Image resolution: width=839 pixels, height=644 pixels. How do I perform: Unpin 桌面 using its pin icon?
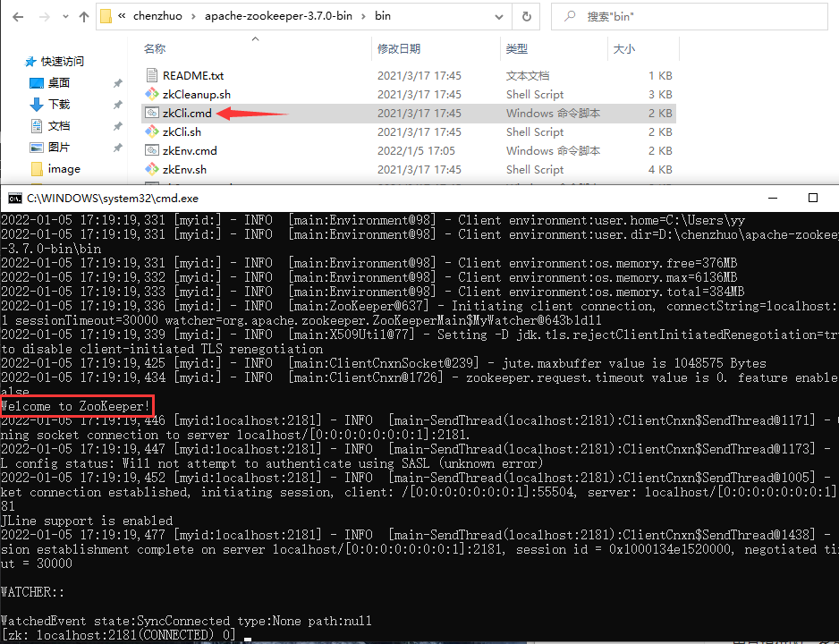tap(117, 83)
